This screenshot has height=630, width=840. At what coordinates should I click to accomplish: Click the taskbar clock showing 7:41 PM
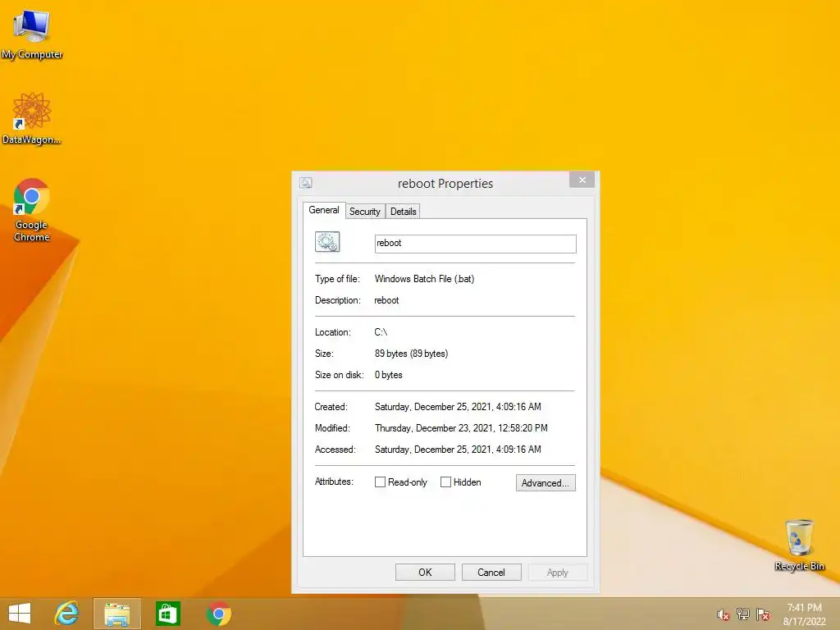click(x=804, y=614)
